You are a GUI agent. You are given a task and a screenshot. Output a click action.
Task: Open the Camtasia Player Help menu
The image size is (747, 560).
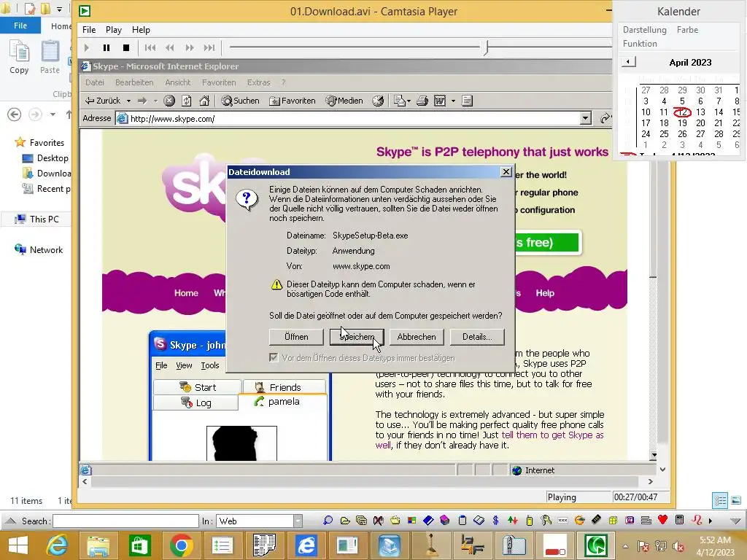click(141, 29)
